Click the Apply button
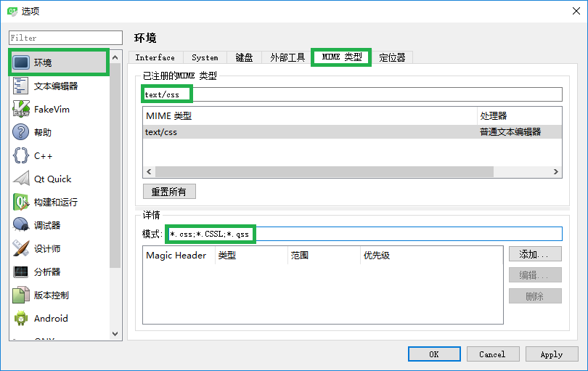The image size is (588, 371). [x=552, y=354]
